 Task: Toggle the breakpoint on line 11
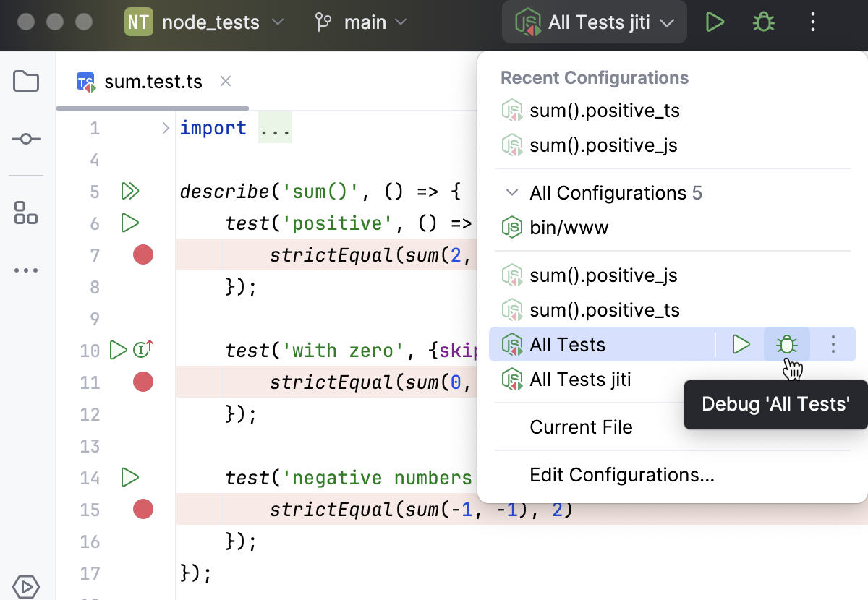(142, 382)
